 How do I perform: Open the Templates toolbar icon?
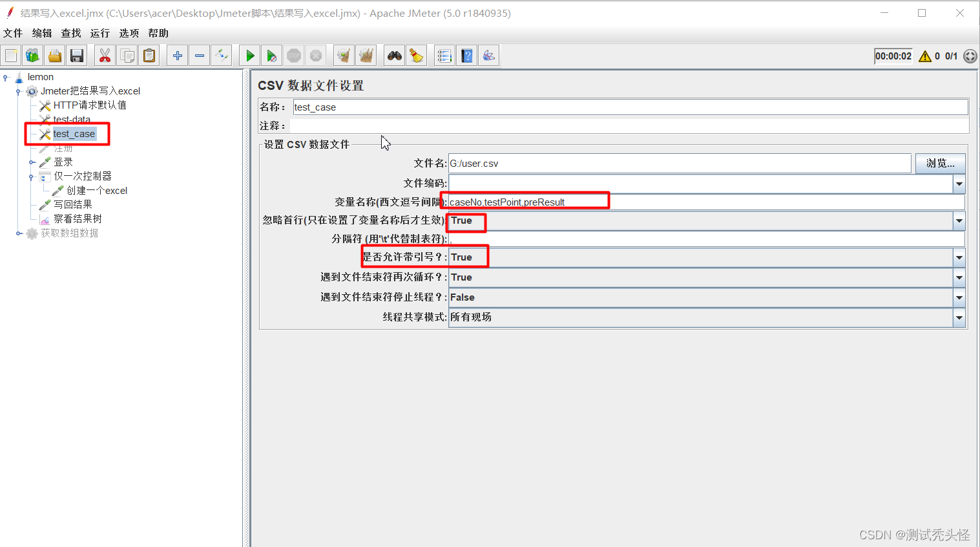[32, 56]
